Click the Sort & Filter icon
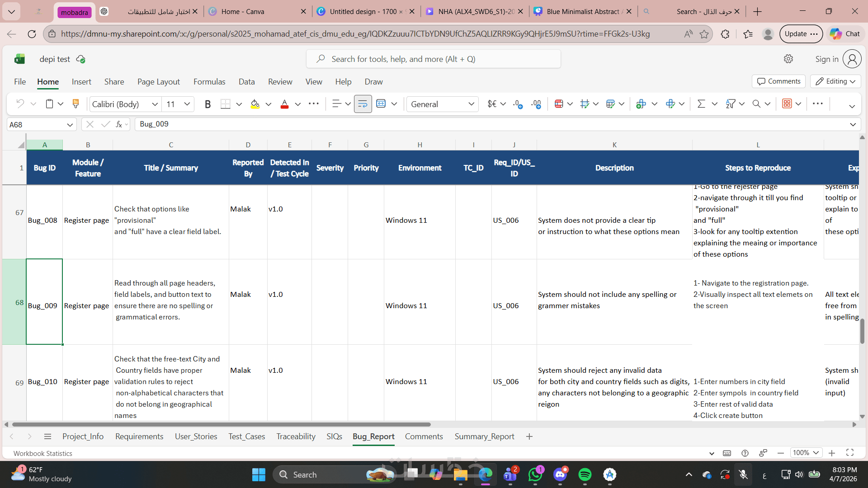868x488 pixels. [731, 104]
